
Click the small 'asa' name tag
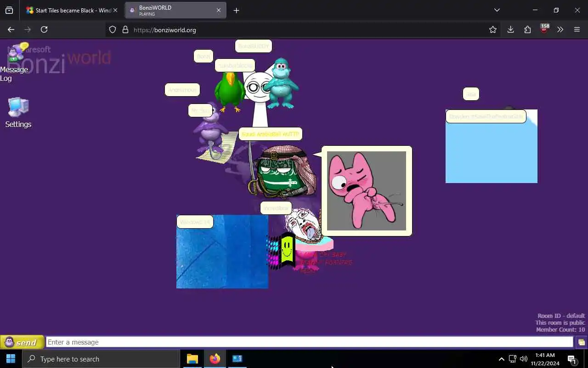point(471,94)
